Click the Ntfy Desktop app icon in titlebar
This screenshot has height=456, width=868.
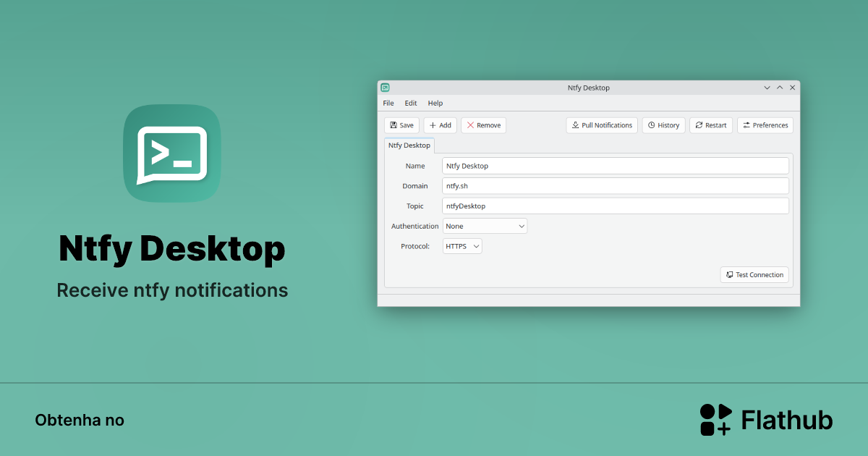[386, 87]
